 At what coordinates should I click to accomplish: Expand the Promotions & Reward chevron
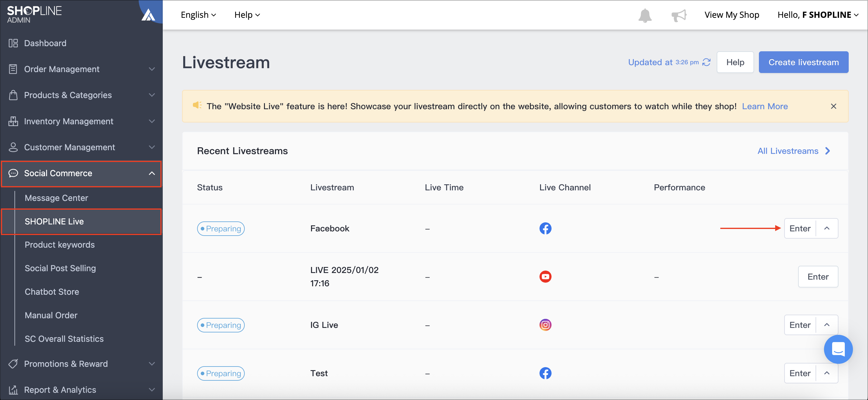(152, 363)
